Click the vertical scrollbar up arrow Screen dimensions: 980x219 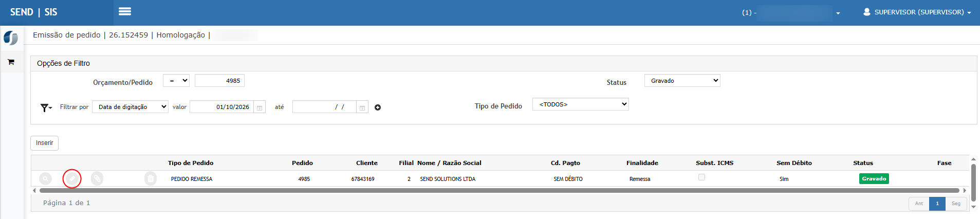pyautogui.click(x=973, y=159)
